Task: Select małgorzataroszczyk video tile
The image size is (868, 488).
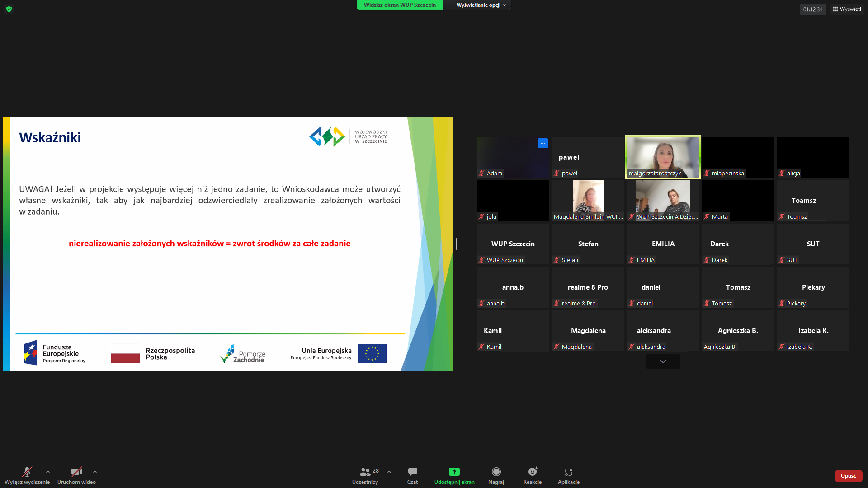Action: pyautogui.click(x=663, y=157)
